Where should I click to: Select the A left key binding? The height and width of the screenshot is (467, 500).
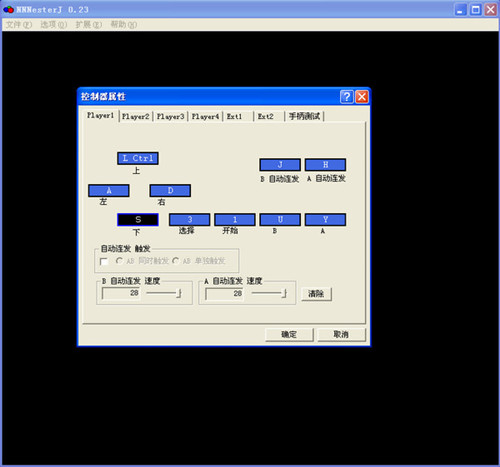pos(109,191)
